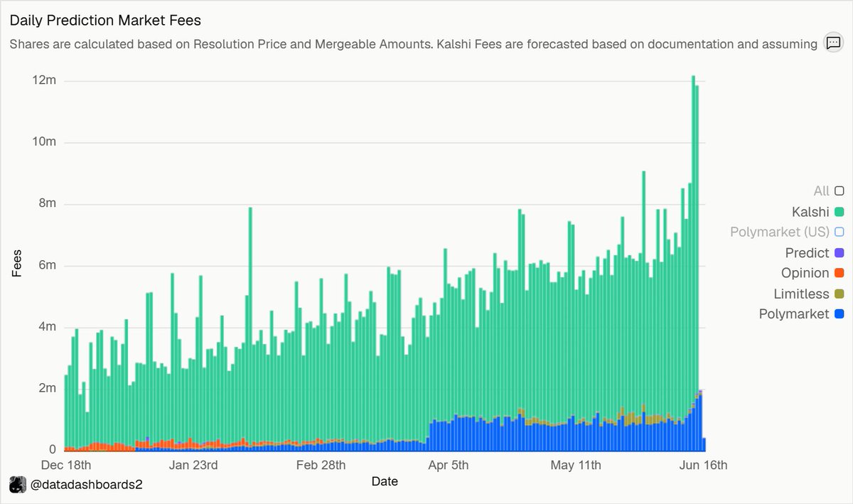Toggle Limitless series olive legend swatch
This screenshot has height=504, width=853.
(839, 294)
